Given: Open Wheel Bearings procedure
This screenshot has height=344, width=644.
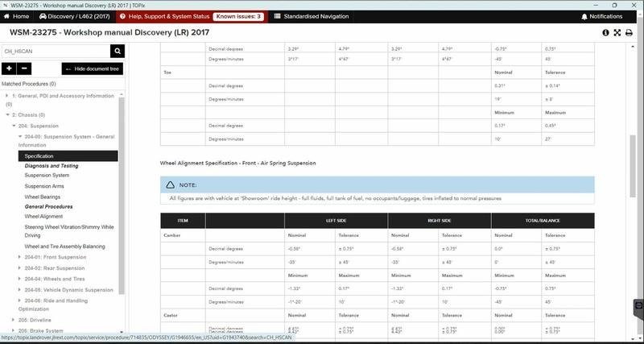Looking at the screenshot, I should tap(43, 197).
